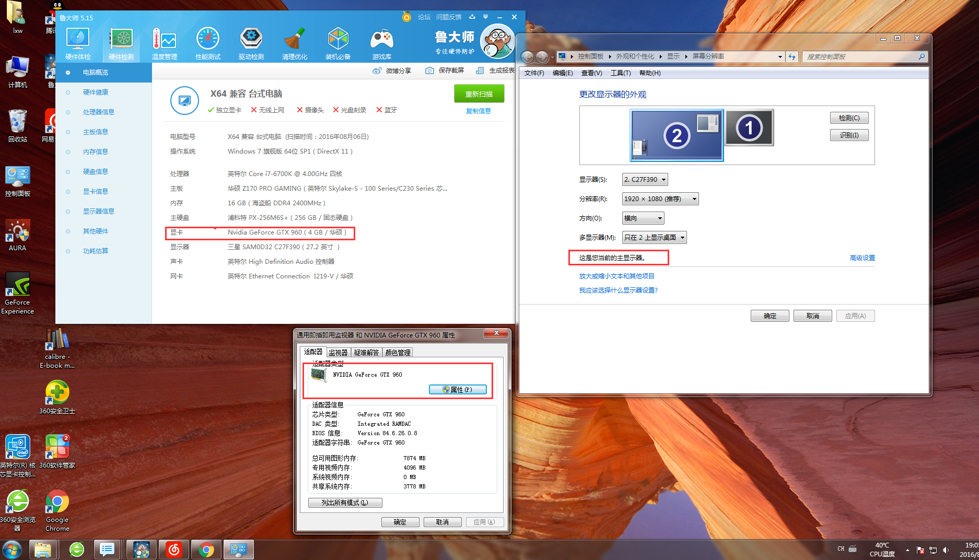Open Windows Start orb

pyautogui.click(x=12, y=550)
